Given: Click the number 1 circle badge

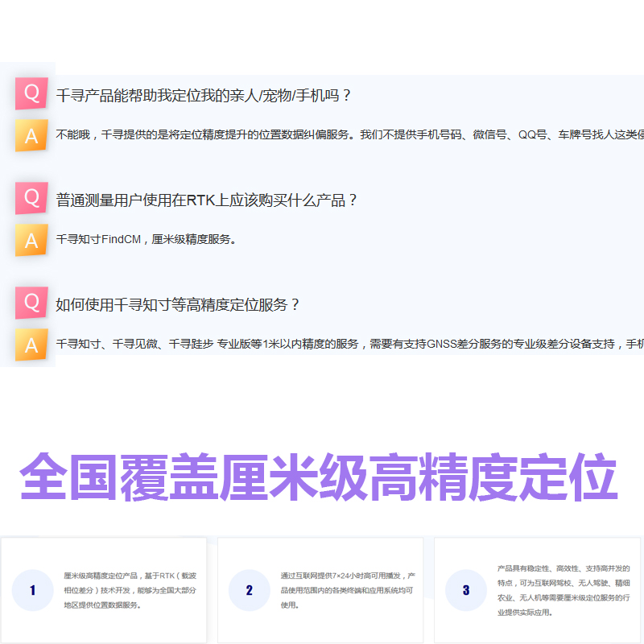Looking at the screenshot, I should click(x=33, y=590).
